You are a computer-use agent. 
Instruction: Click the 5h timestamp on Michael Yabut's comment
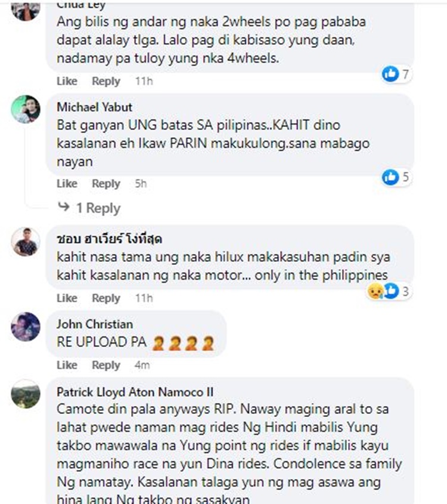coord(141,184)
